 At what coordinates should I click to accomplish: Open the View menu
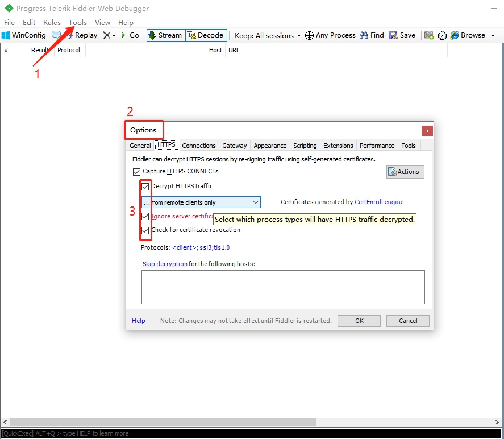[x=102, y=23]
